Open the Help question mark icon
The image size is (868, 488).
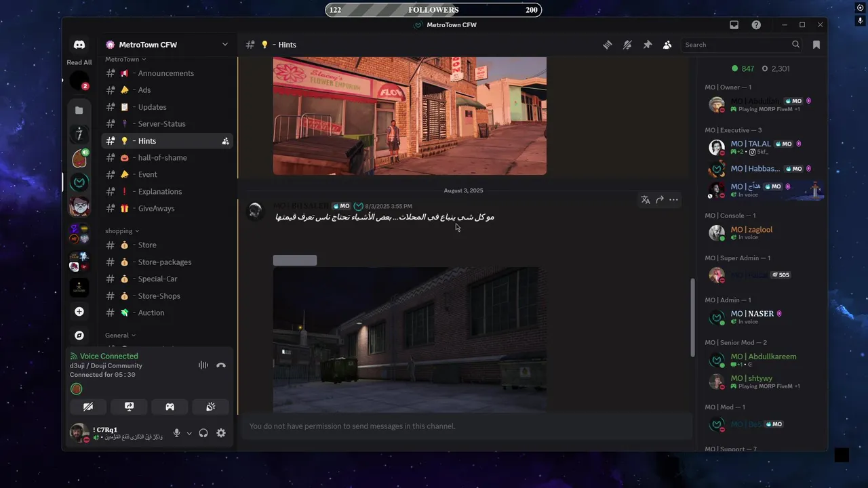tap(756, 25)
